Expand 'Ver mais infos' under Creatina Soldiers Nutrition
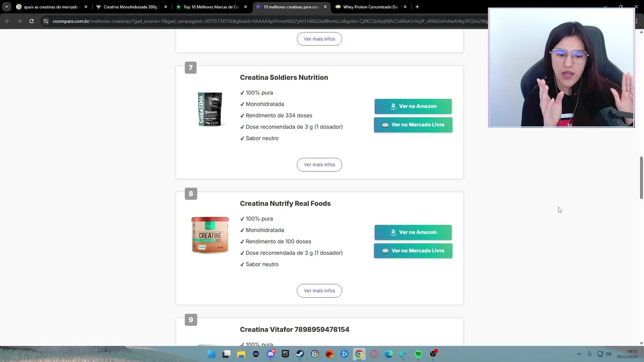This screenshot has height=362, width=644. pyautogui.click(x=319, y=165)
